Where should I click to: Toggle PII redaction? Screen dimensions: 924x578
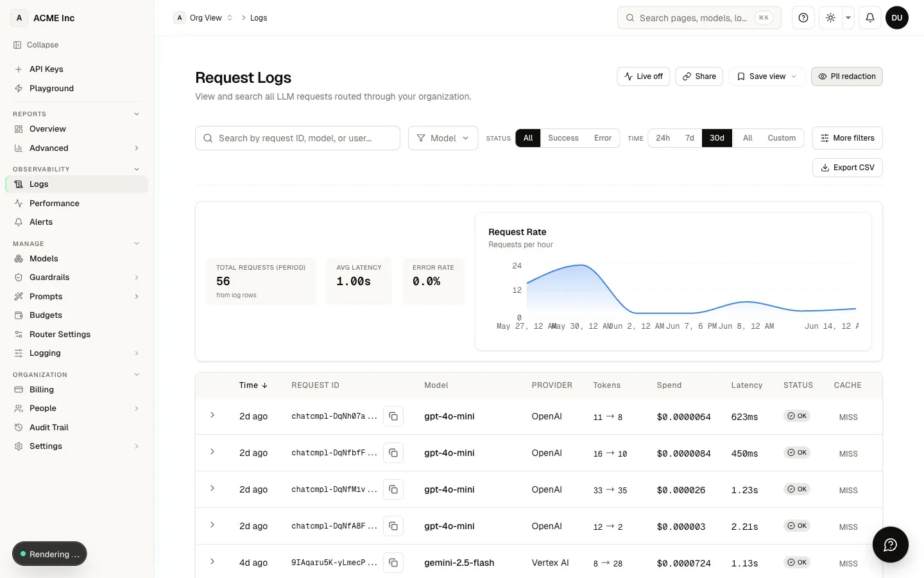(847, 76)
